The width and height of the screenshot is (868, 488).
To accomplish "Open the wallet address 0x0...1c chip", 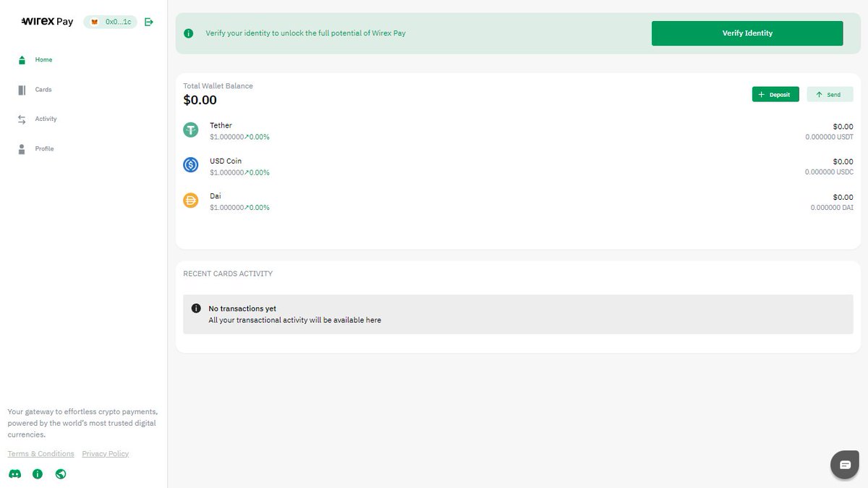I will pos(110,22).
